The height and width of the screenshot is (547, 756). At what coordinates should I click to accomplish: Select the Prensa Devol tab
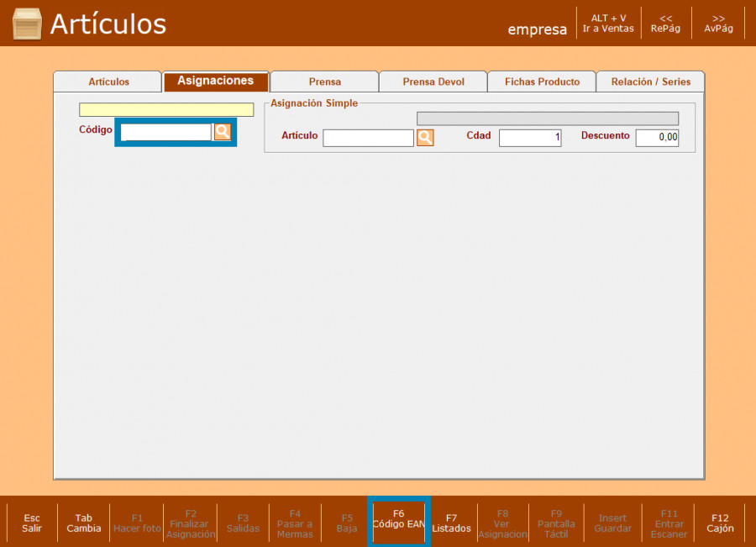point(433,82)
